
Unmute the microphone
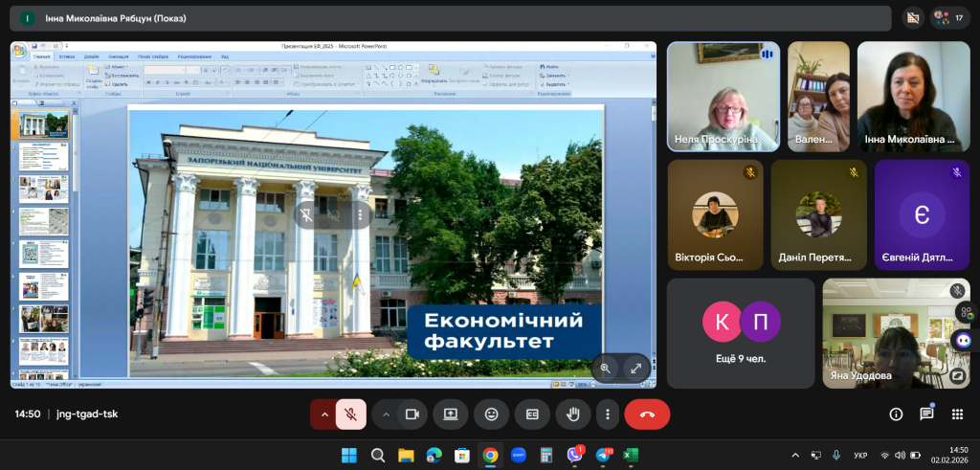351,414
